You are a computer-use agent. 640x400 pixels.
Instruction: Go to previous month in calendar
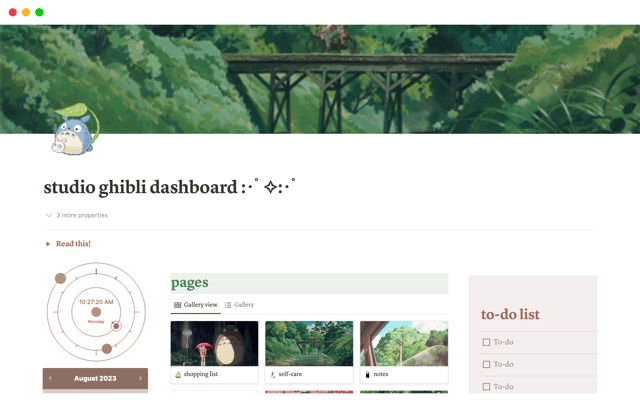coord(50,378)
